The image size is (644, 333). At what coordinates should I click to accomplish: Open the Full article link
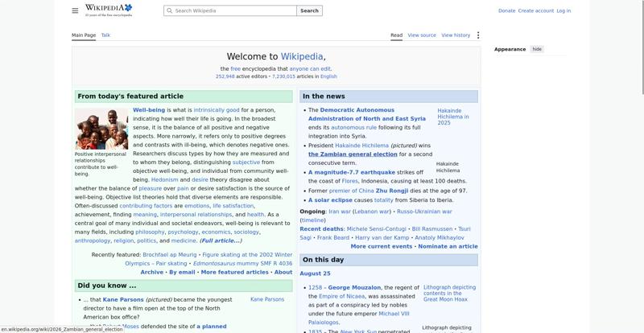pyautogui.click(x=221, y=240)
